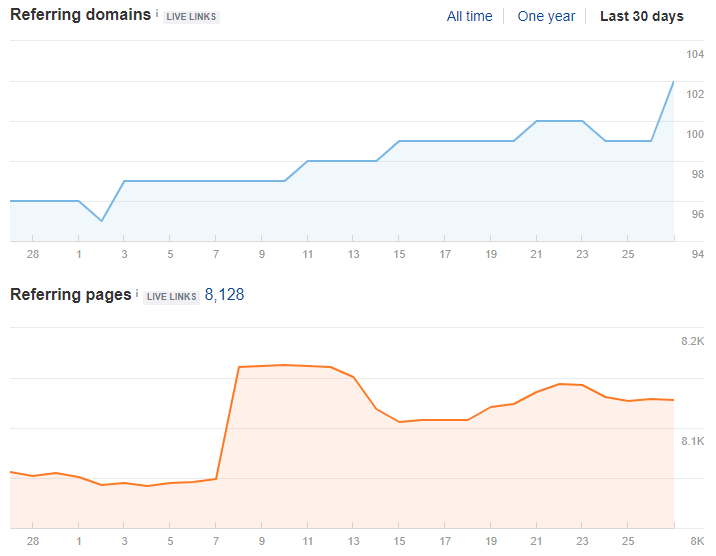Click date label 7 under pages chart
The height and width of the screenshot is (556, 716).
(x=216, y=541)
